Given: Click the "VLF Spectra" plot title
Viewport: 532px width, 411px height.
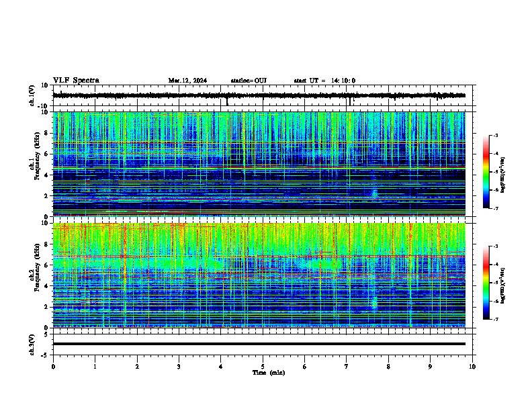Looking at the screenshot, I should click(x=76, y=80).
